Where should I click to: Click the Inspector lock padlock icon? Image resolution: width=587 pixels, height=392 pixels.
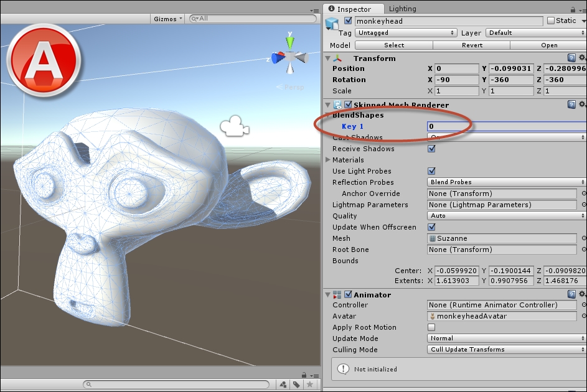(x=575, y=8)
